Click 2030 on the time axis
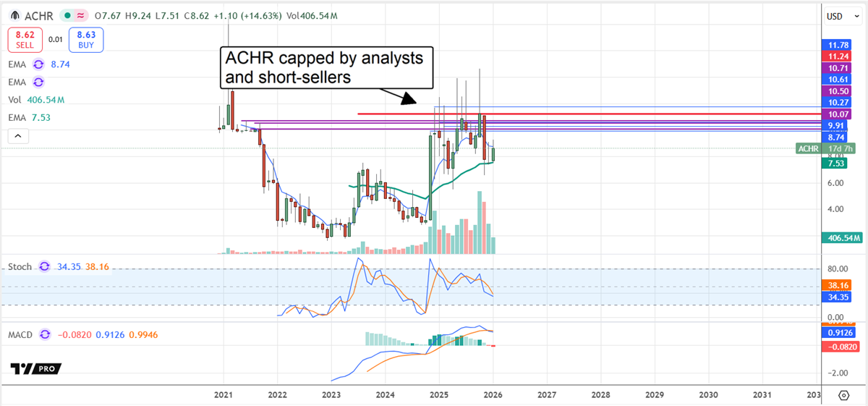Viewport: 868px width, 406px height. pos(710,394)
